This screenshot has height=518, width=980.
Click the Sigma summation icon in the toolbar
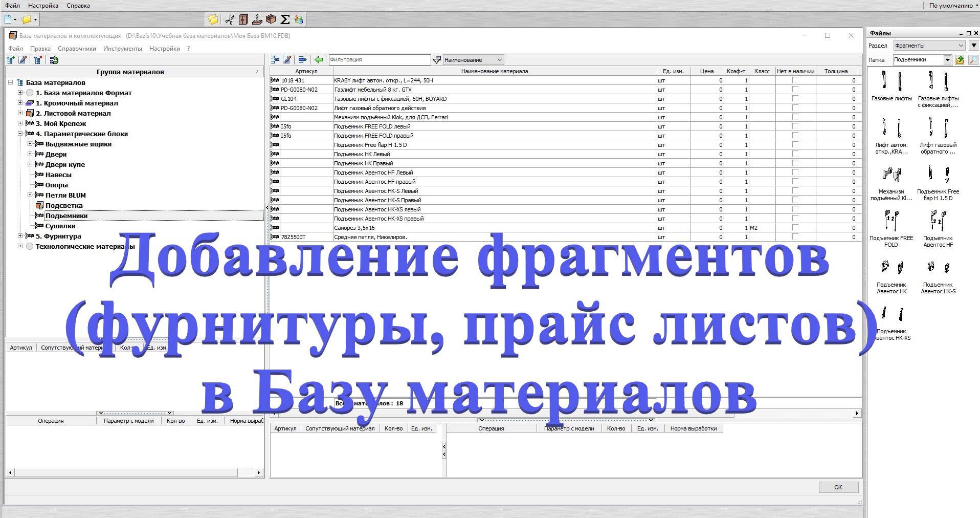tap(284, 19)
